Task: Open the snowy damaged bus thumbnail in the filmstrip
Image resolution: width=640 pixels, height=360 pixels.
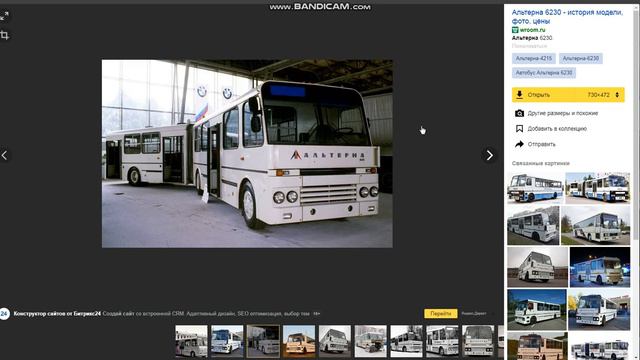Action: coord(371,340)
